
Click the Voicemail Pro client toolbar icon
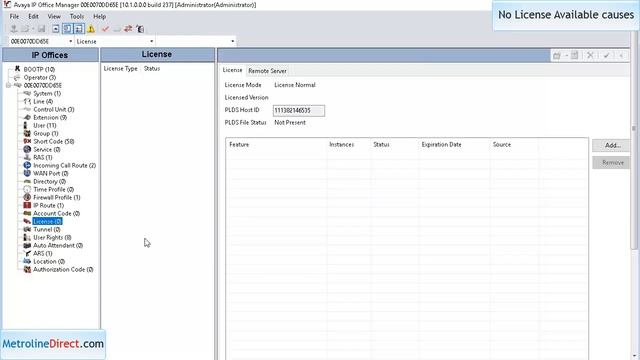tap(140, 29)
